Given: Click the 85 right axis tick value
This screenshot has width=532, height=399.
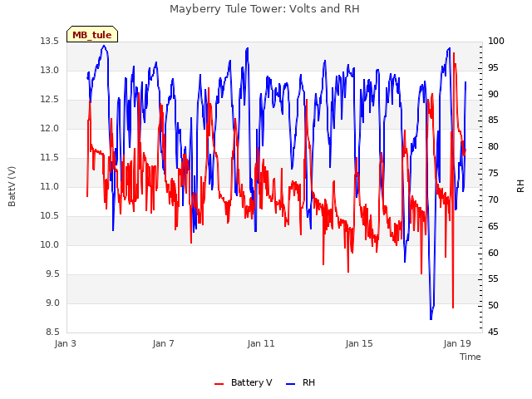Looking at the screenshot, I should coord(493,121).
